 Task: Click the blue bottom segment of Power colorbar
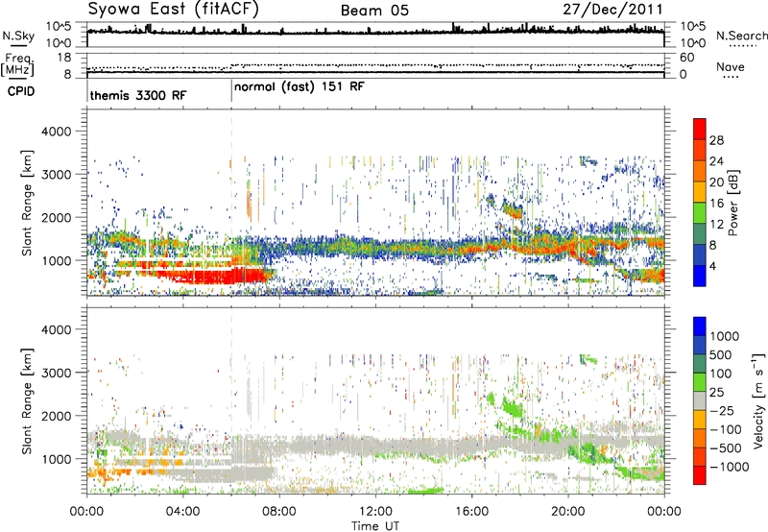pos(700,276)
